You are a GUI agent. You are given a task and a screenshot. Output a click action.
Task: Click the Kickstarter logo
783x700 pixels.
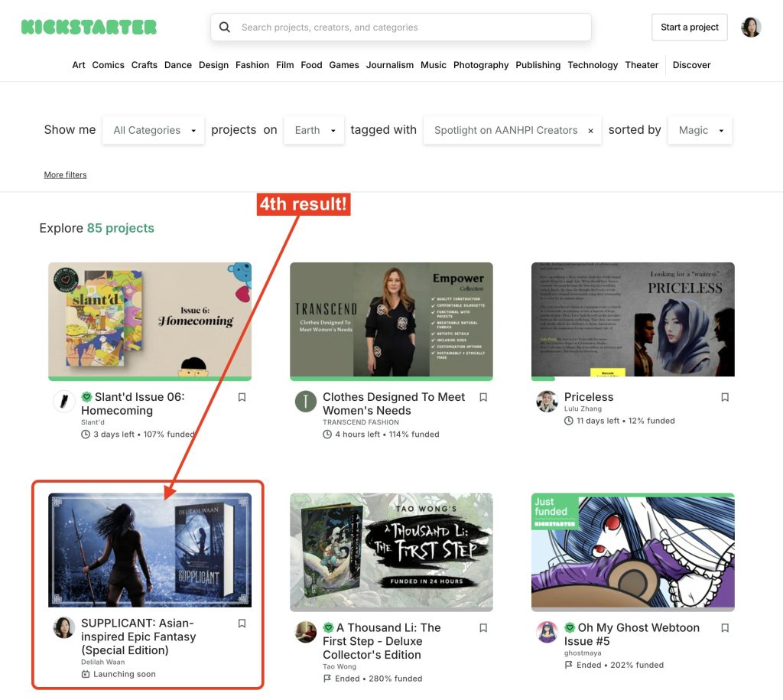[88, 26]
